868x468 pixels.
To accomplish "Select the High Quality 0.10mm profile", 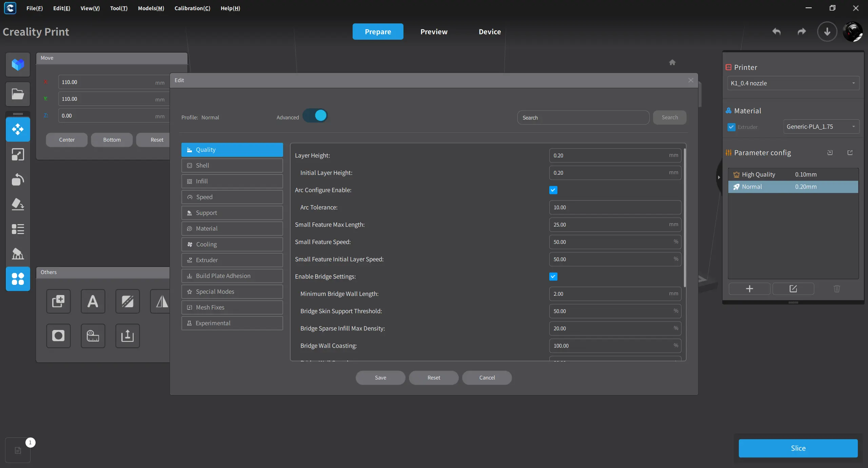I will point(793,174).
